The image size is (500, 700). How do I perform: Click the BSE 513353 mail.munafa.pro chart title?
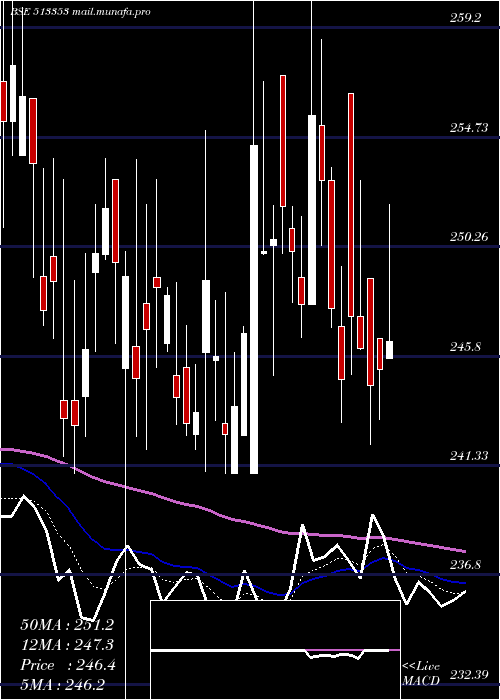[80, 12]
